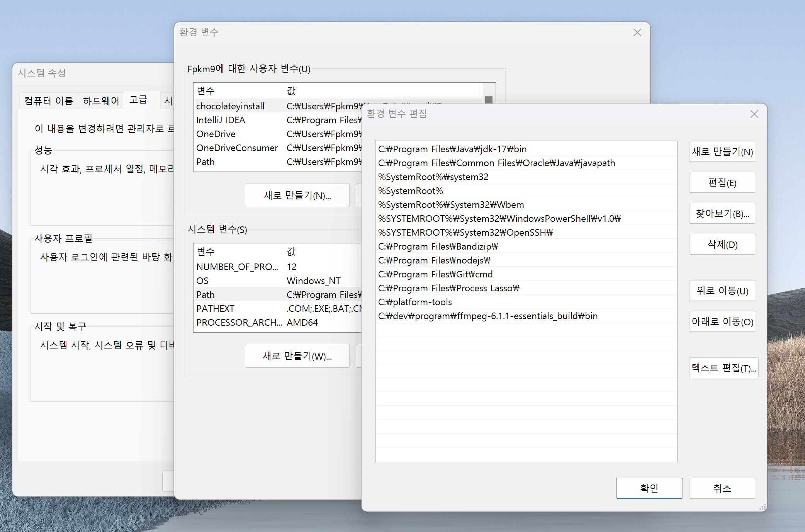The height and width of the screenshot is (532, 805).
Task: Select the C:\platform-tools path entry
Action: click(x=415, y=302)
